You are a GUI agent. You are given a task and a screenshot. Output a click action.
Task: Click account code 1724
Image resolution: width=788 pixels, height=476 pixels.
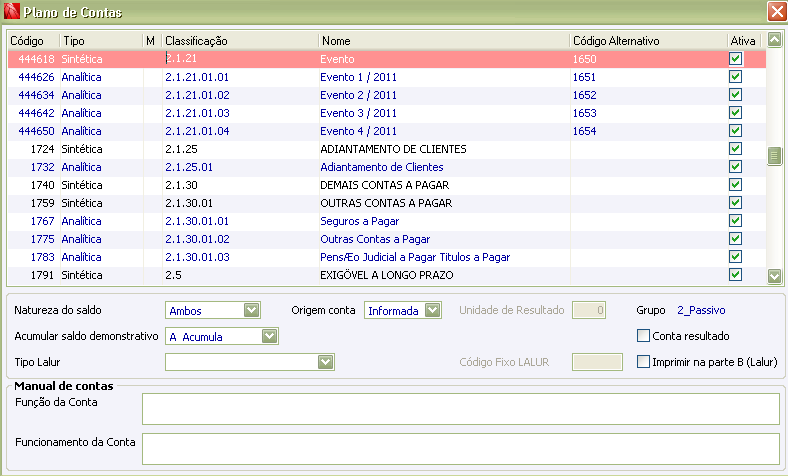[x=42, y=149]
